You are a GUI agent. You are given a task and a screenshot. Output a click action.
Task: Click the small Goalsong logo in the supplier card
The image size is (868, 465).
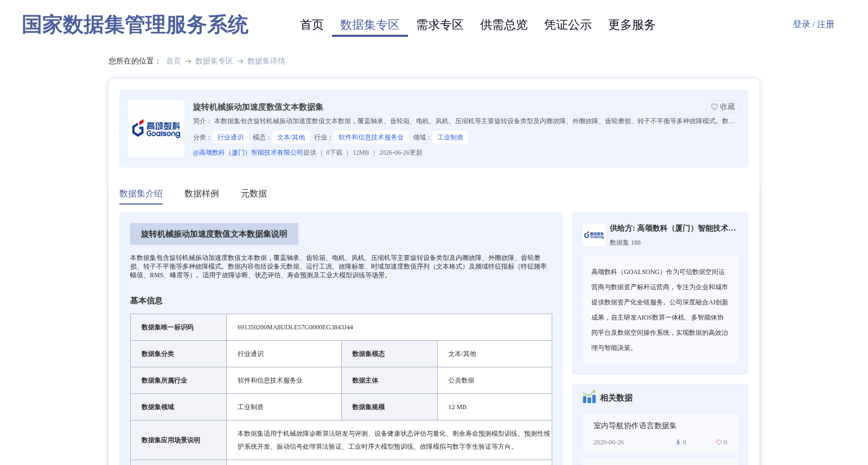pos(594,235)
